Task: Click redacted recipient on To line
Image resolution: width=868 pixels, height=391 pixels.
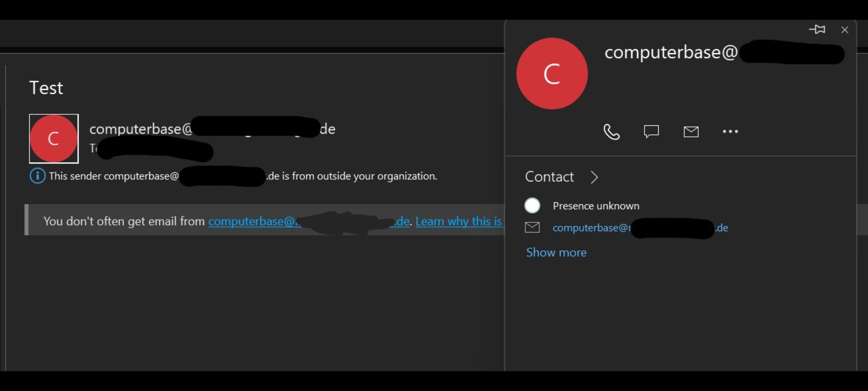Action: [x=155, y=149]
